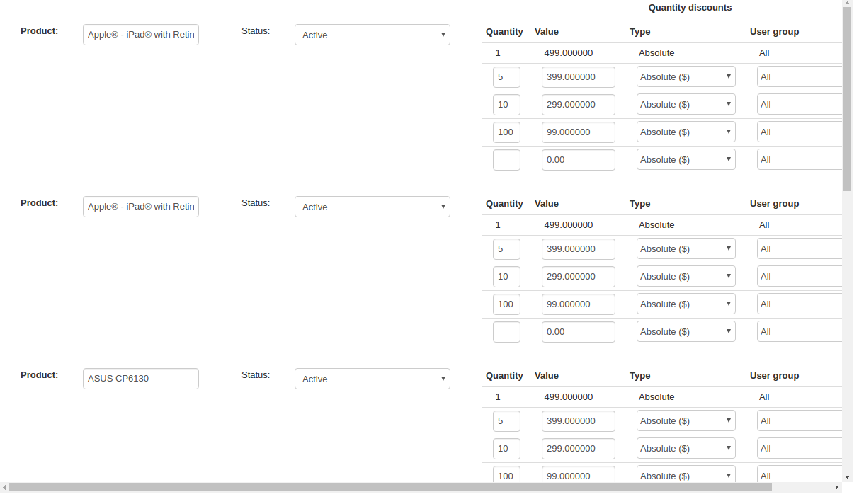Click User group All field beside ASUS block's 399.000000
This screenshot has width=859, height=504.
tap(800, 420)
